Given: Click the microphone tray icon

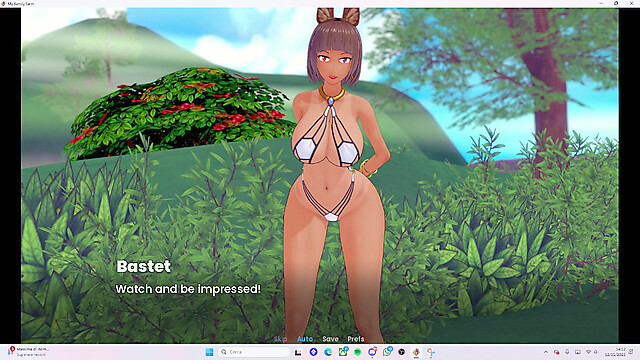Looking at the screenshot, I should [x=567, y=352].
